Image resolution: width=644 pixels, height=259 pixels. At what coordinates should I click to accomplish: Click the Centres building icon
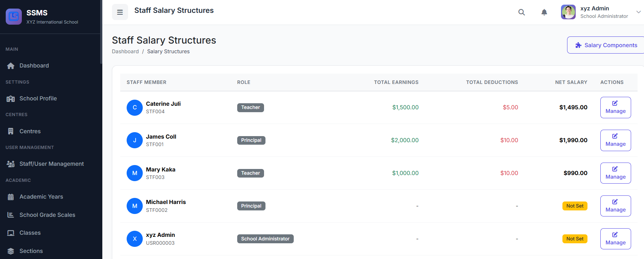(x=11, y=131)
